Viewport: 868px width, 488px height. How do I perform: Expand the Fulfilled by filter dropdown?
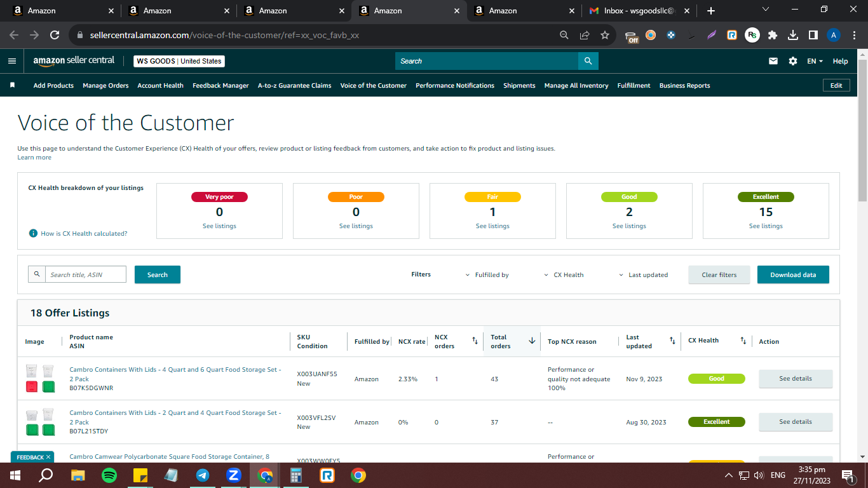pos(487,275)
